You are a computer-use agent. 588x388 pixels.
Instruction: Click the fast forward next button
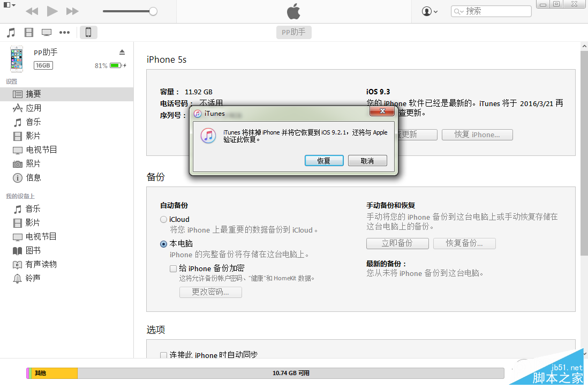point(72,11)
